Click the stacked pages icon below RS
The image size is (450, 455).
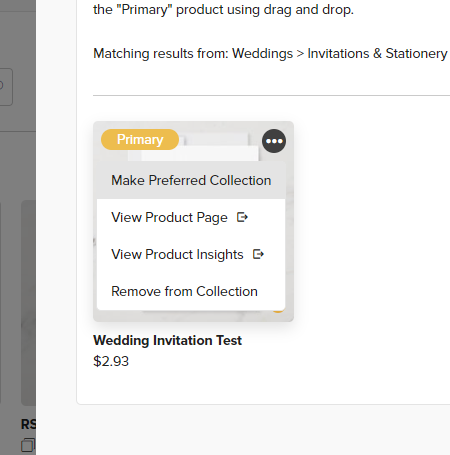[28, 445]
